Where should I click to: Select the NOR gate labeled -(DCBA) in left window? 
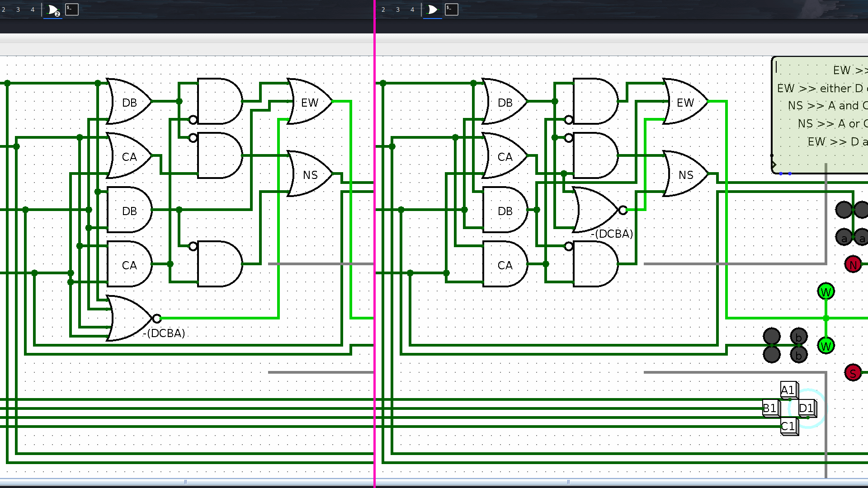tap(133, 318)
